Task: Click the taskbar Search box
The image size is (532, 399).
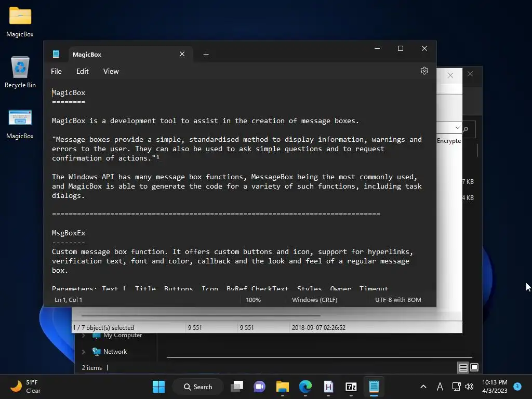Action: point(198,387)
